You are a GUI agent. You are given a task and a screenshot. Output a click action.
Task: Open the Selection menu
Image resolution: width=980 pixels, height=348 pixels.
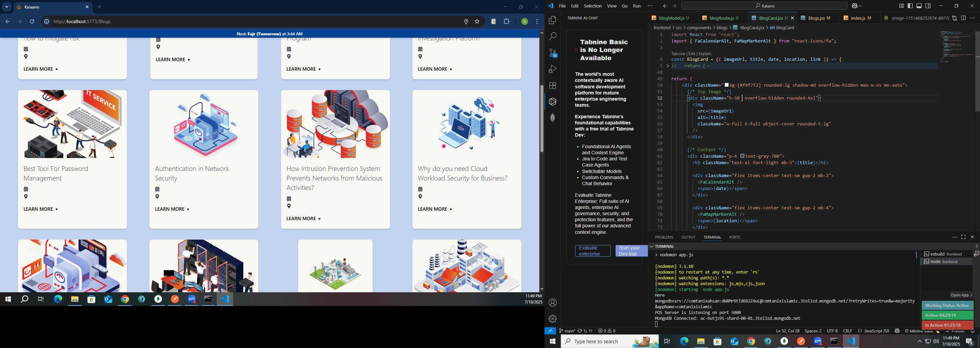tap(593, 6)
